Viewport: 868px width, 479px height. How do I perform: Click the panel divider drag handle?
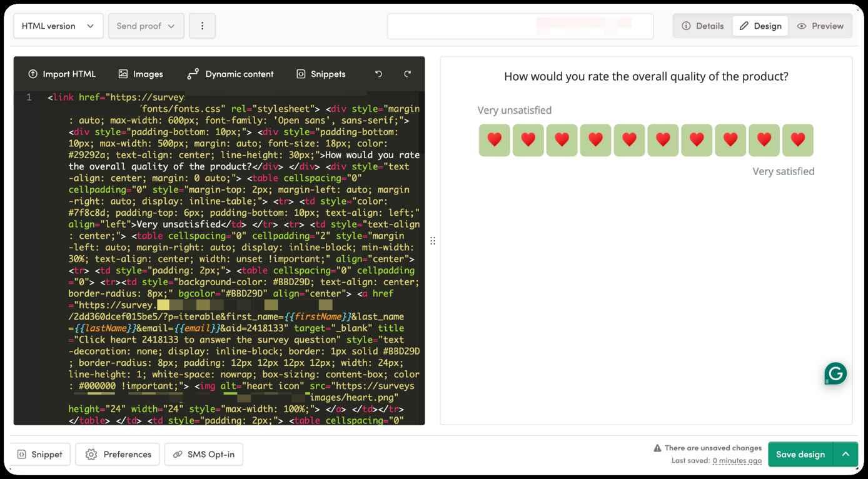(433, 241)
